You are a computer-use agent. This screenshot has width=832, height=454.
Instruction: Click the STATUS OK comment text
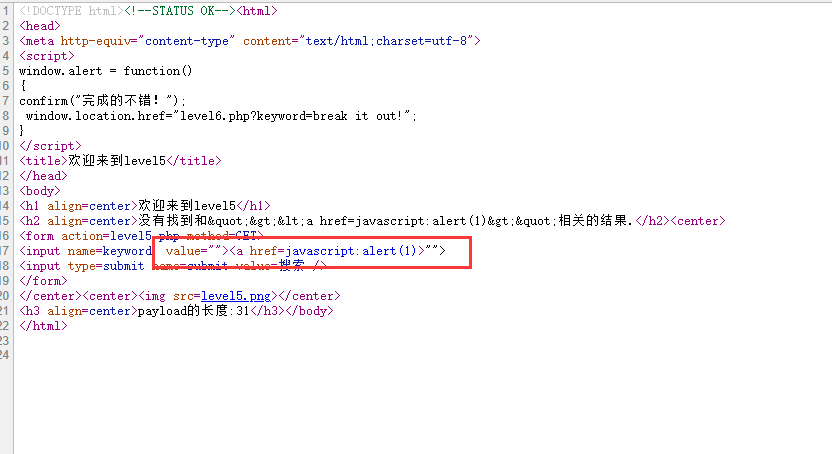coord(180,11)
